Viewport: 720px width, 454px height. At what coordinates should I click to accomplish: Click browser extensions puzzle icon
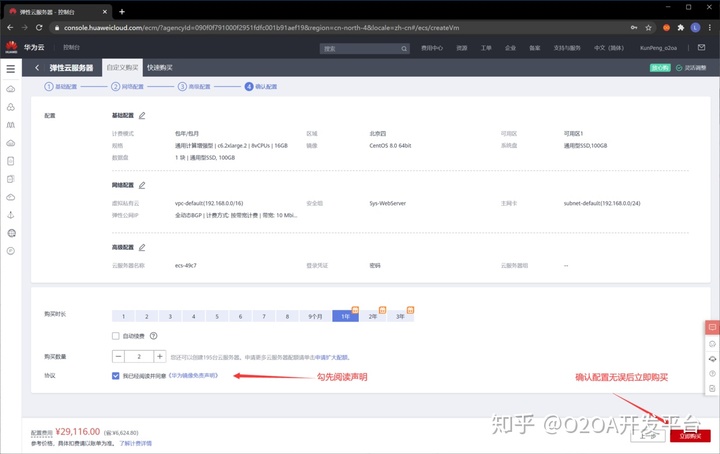681,28
